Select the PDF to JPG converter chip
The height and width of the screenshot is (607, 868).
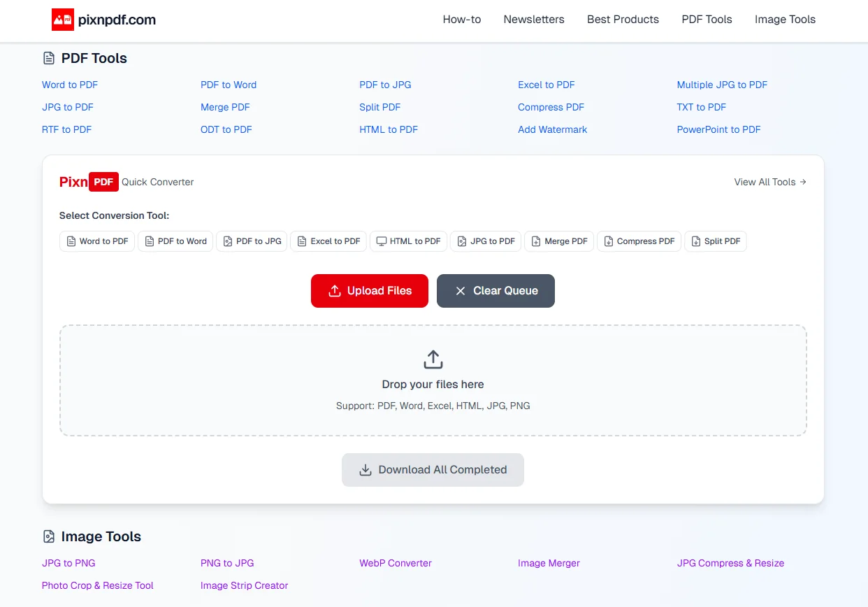pyautogui.click(x=252, y=241)
